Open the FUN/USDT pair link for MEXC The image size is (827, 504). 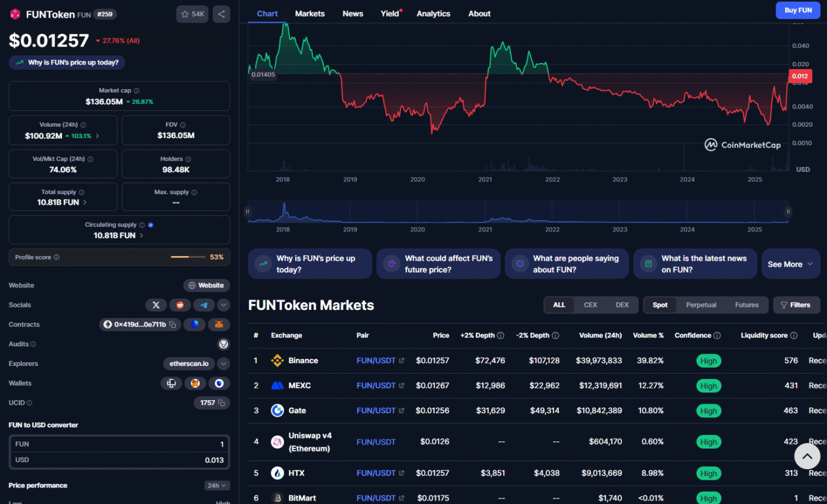pos(380,385)
